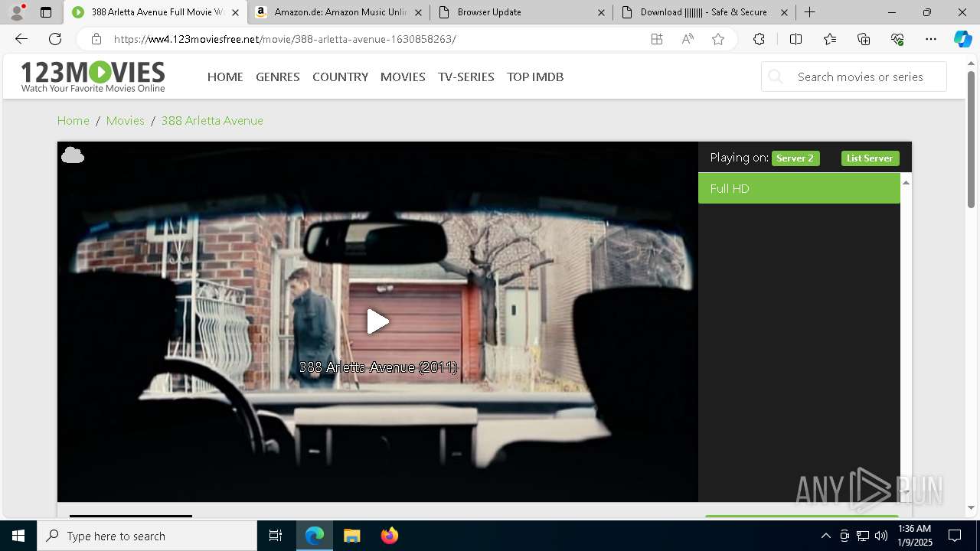Screen dimensions: 980x551
Task: Close the 388 Arletta Avenue tab
Action: point(235,12)
